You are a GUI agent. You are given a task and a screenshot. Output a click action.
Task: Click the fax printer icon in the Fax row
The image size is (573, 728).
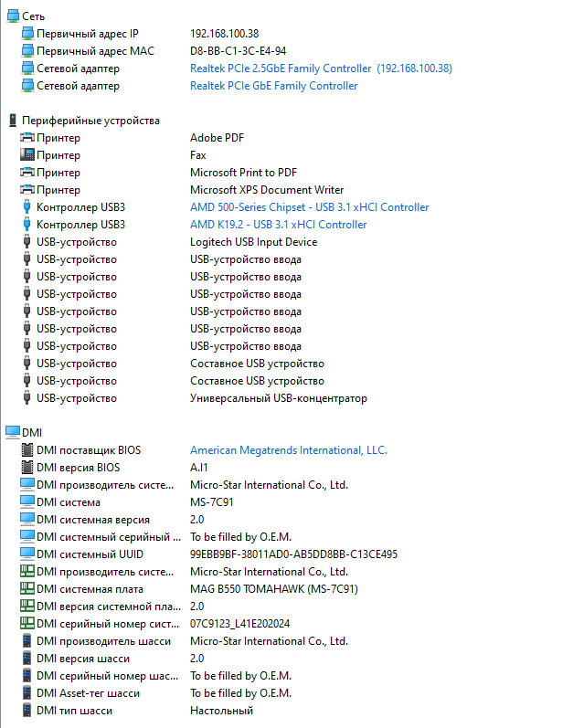[x=27, y=154]
